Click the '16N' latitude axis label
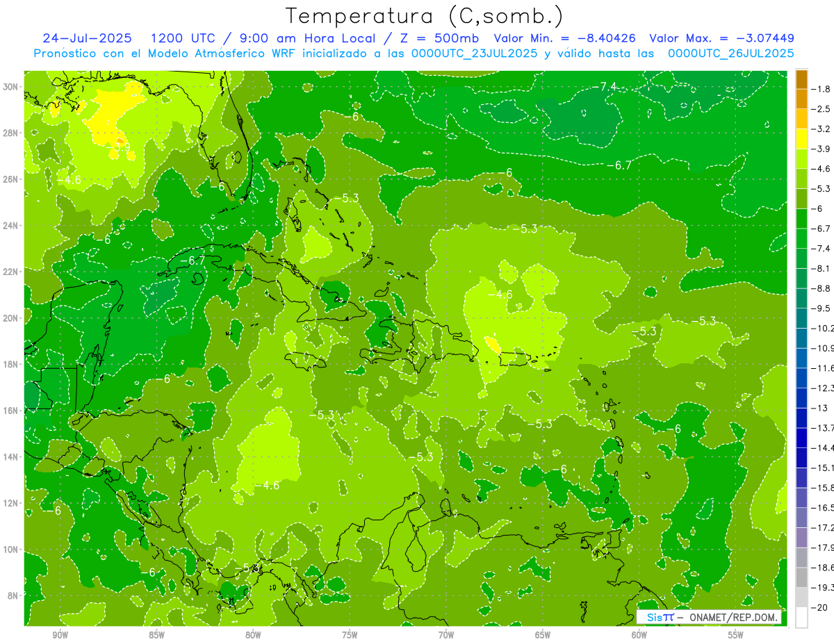 (x=12, y=411)
